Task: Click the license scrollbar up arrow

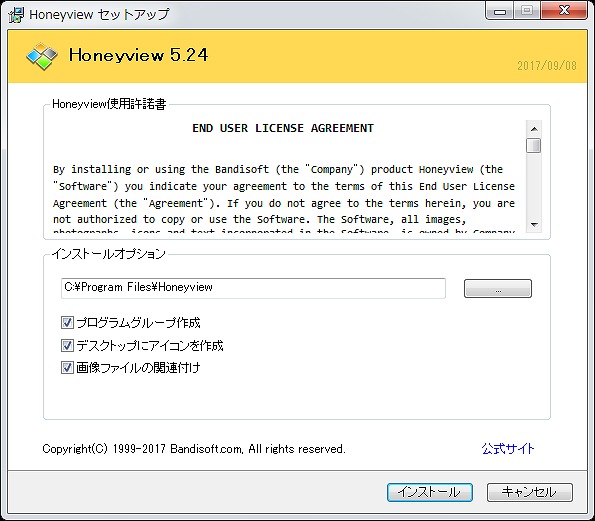Action: click(x=534, y=129)
